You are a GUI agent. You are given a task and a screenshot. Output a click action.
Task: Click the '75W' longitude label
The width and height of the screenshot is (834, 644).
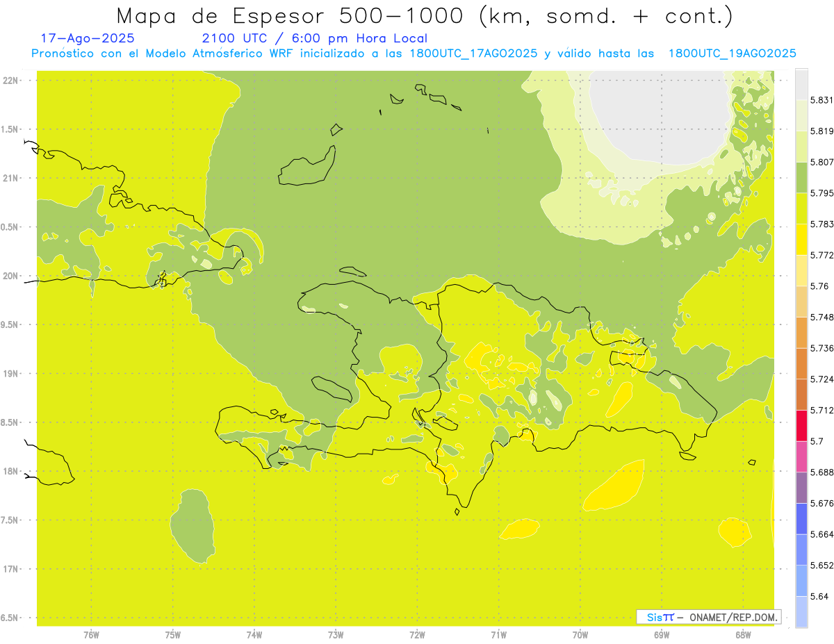(x=173, y=635)
